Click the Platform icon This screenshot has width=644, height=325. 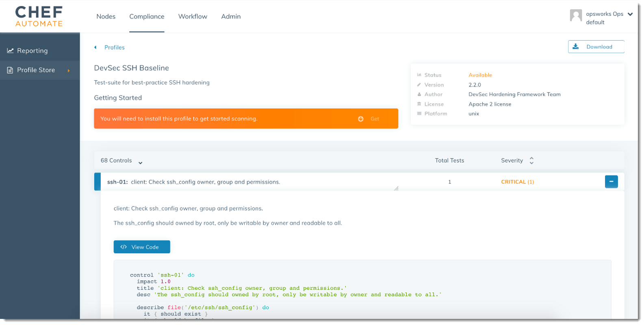419,114
